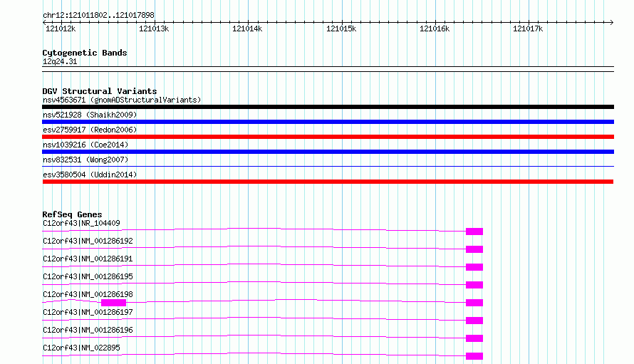634x364 pixels.
Task: Click the thin blue nsv832531 variant line
Action: [328, 166]
